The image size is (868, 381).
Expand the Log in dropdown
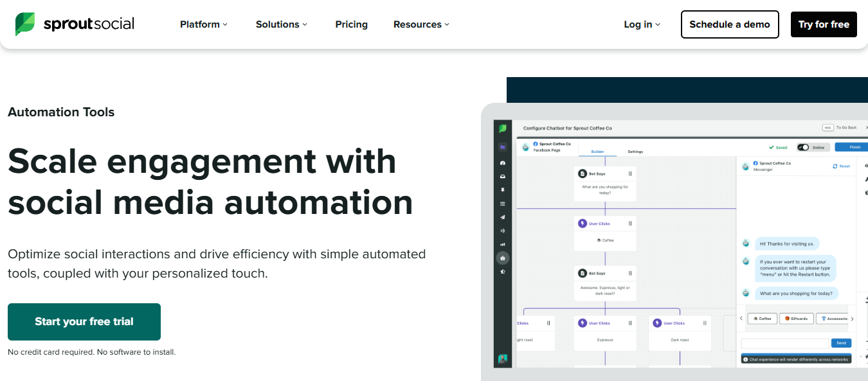point(642,24)
